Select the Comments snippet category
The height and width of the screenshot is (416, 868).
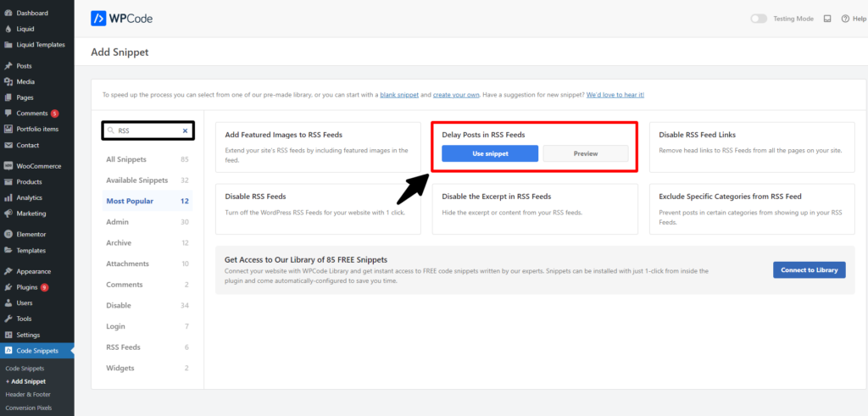(147, 285)
